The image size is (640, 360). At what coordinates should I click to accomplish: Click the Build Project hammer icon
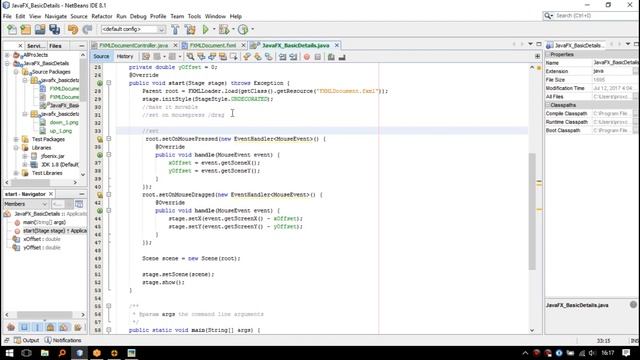coord(175,29)
